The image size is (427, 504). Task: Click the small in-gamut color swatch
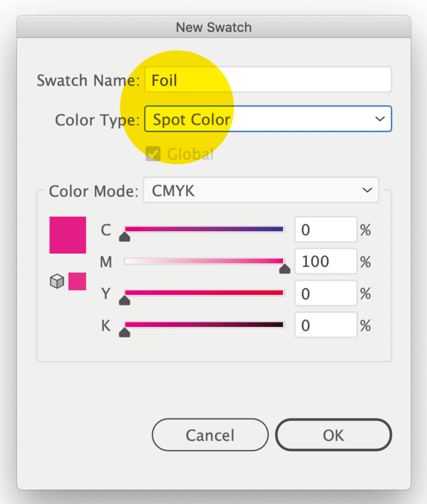point(77,281)
